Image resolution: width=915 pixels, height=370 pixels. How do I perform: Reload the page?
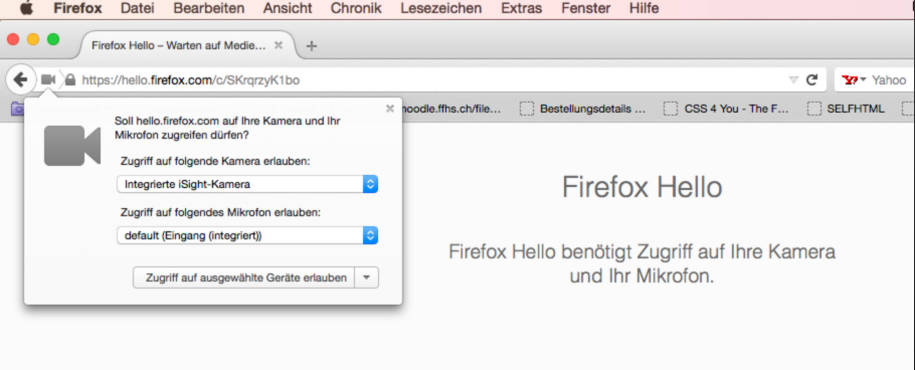pyautogui.click(x=811, y=80)
